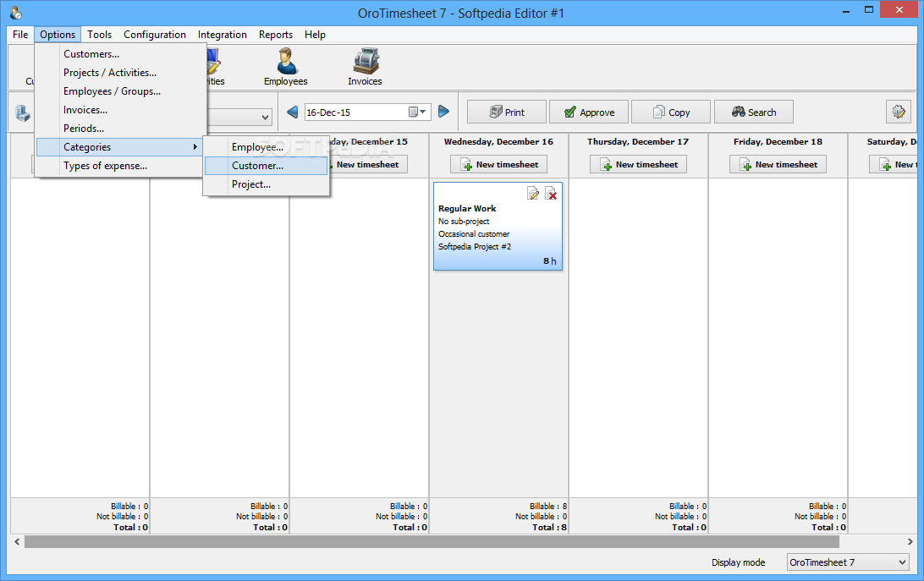Open the Tools menu
The width and height of the screenshot is (924, 581).
(100, 34)
